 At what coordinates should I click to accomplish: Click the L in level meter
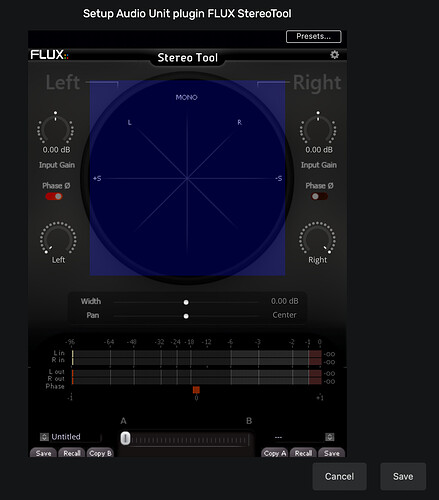point(197,353)
